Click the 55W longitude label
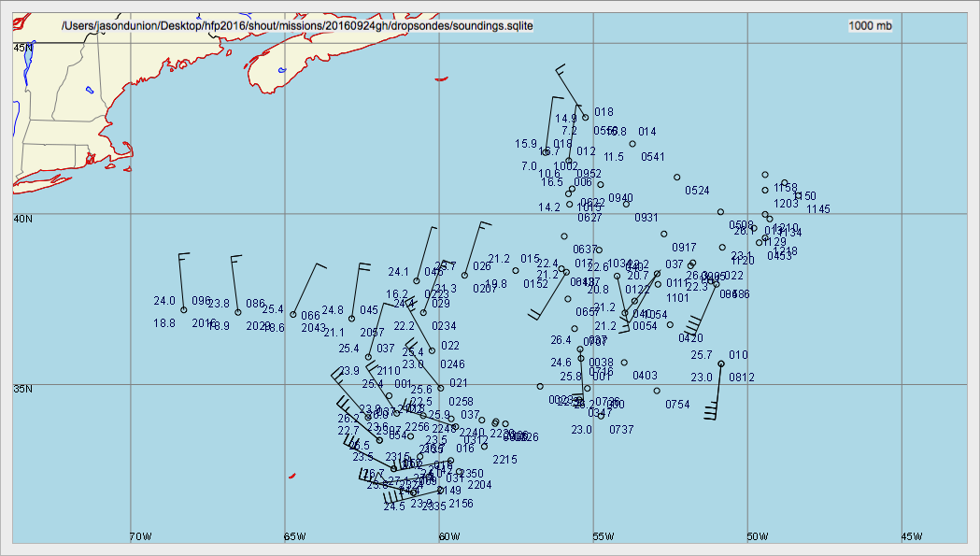The width and height of the screenshot is (980, 556). 604,536
